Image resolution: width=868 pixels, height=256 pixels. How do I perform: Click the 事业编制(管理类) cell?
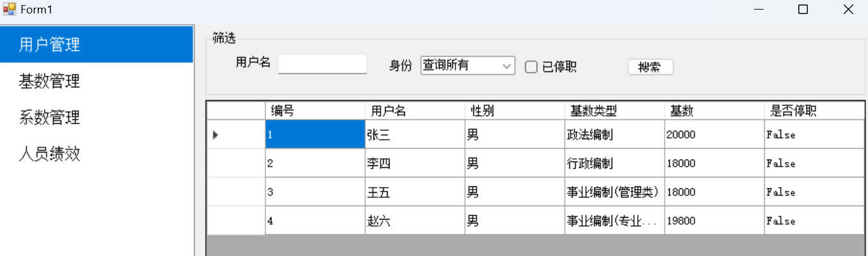614,192
